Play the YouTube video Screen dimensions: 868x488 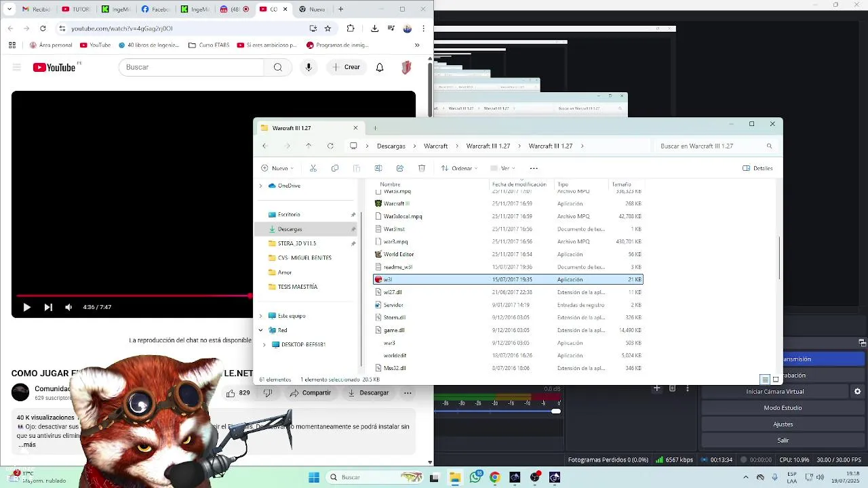tap(26, 307)
